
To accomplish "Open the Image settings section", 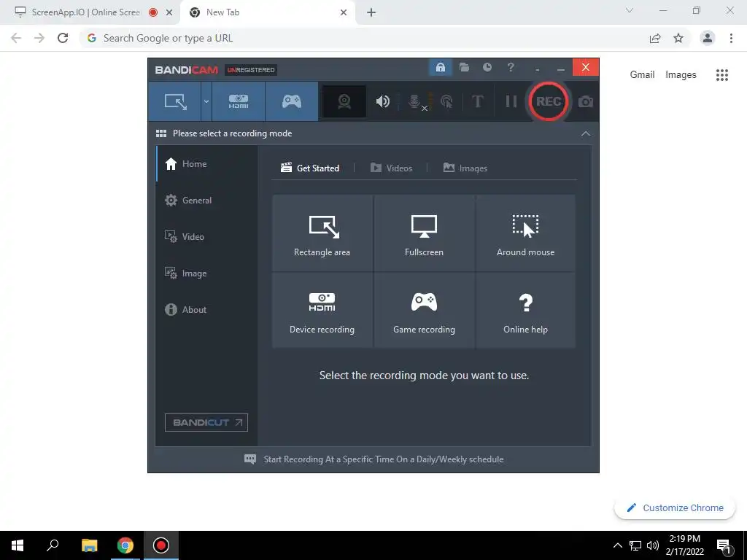I will click(x=206, y=273).
